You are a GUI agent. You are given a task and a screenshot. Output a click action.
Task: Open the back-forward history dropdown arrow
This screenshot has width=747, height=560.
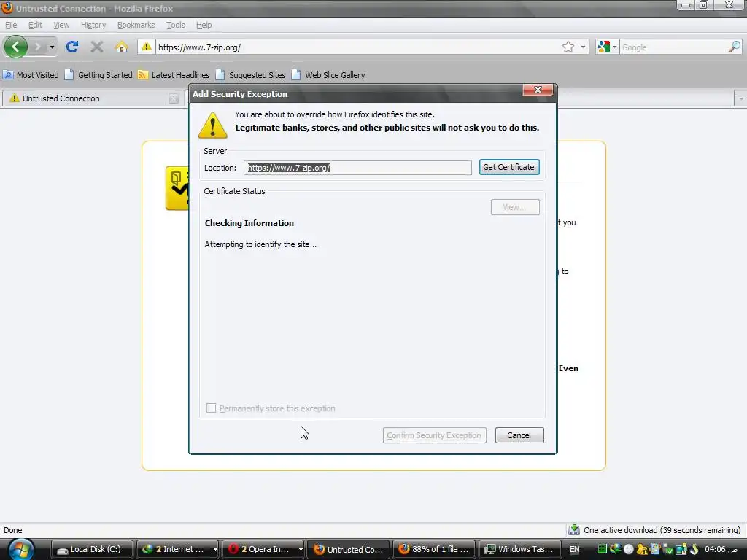[x=52, y=47]
